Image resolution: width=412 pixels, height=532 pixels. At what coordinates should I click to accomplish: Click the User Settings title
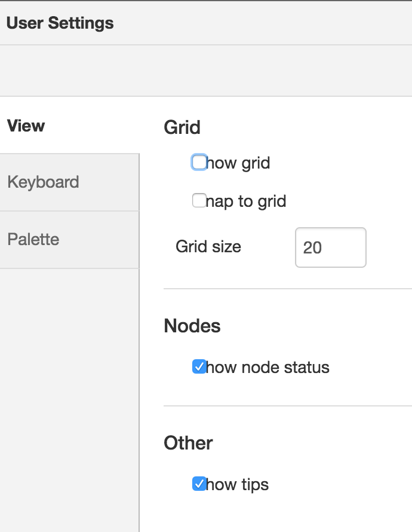pyautogui.click(x=60, y=23)
